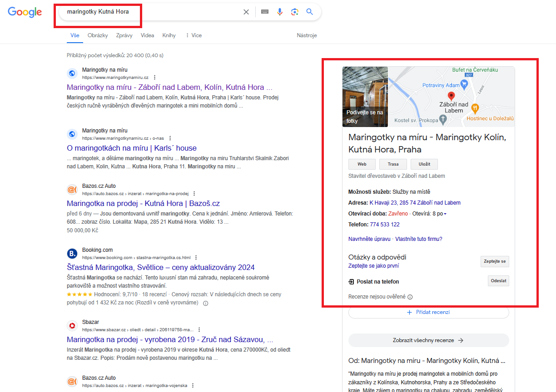Click Zobrazit všechny recenze button
556x392 pixels.
coord(429,340)
